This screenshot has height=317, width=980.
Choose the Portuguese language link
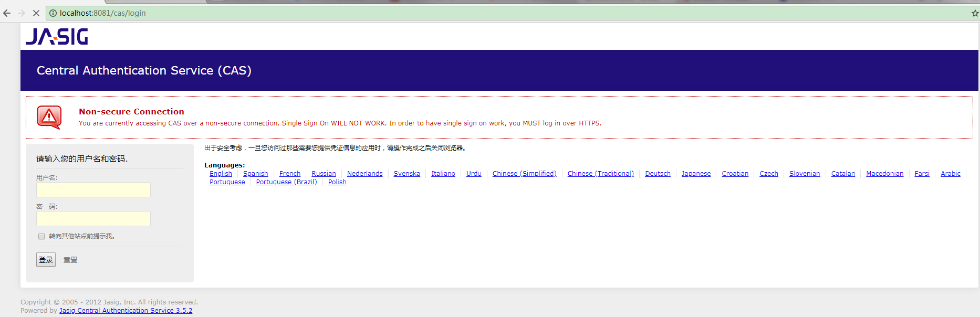point(227,182)
